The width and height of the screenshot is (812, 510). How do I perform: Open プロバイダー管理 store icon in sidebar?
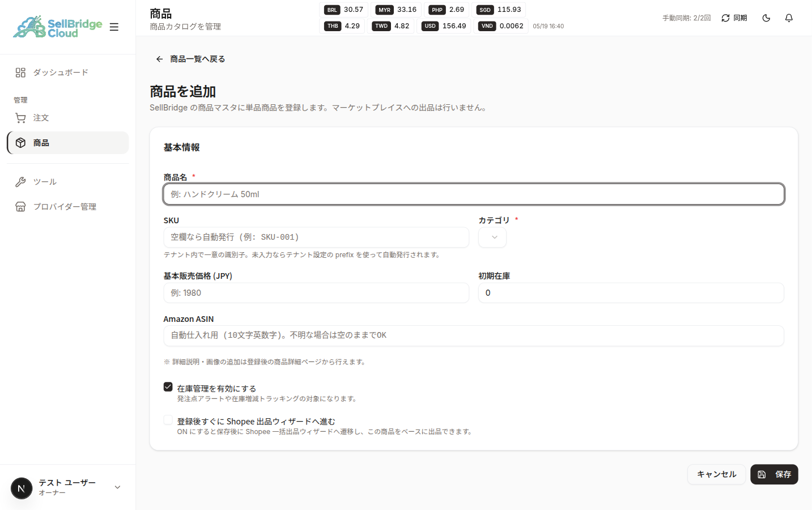20,207
